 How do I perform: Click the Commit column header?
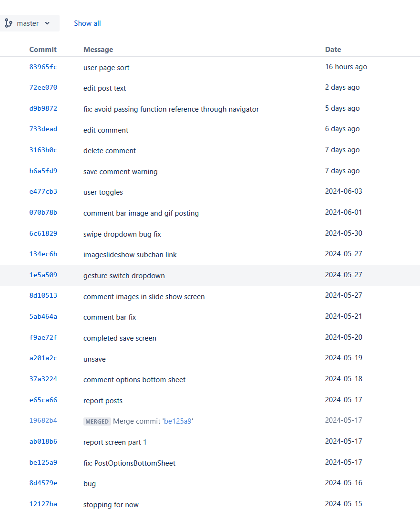43,50
